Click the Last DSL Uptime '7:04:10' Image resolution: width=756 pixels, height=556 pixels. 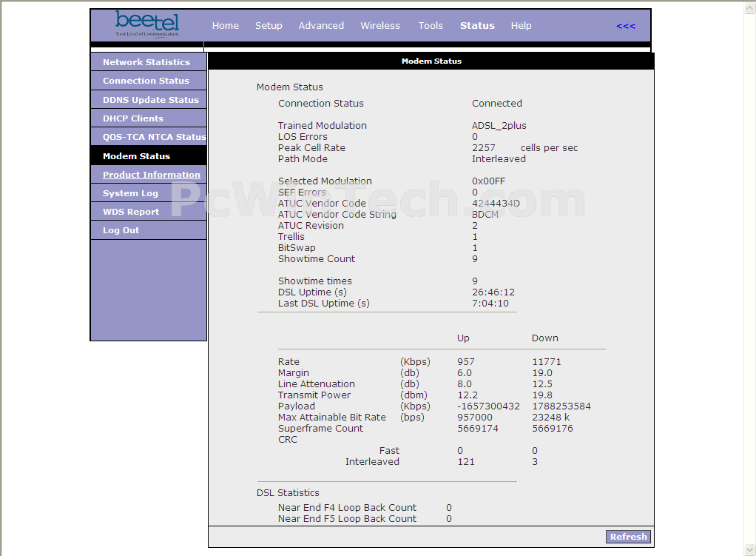490,303
